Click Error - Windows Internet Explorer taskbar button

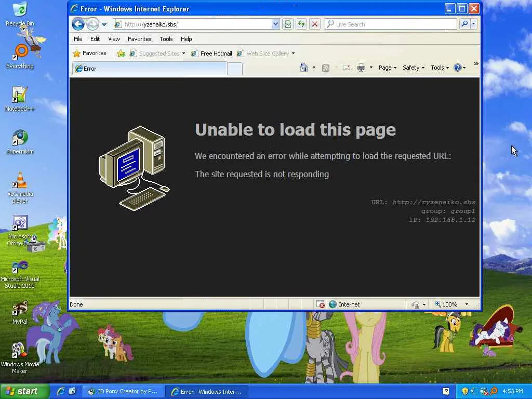[207, 391]
